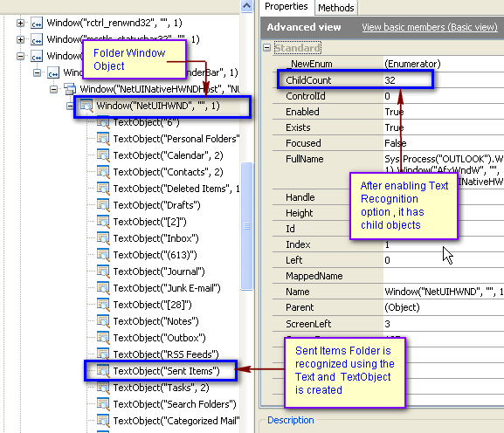504x433 pixels.
Task: Open the Properties tab
Action: (x=287, y=7)
